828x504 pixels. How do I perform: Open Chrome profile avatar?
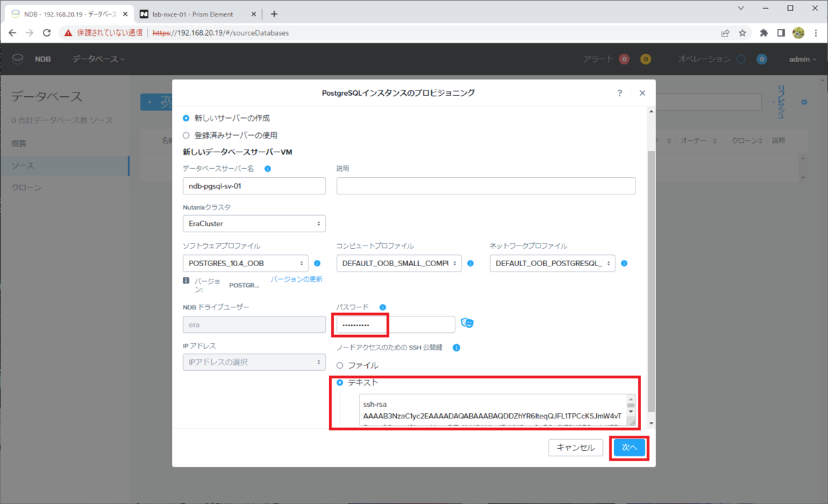coord(798,32)
